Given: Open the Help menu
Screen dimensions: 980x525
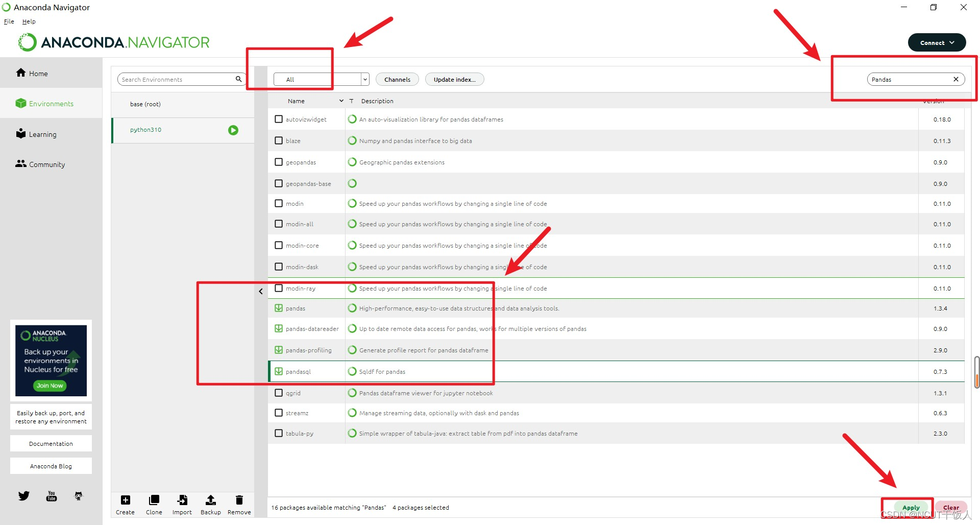Looking at the screenshot, I should coord(29,21).
